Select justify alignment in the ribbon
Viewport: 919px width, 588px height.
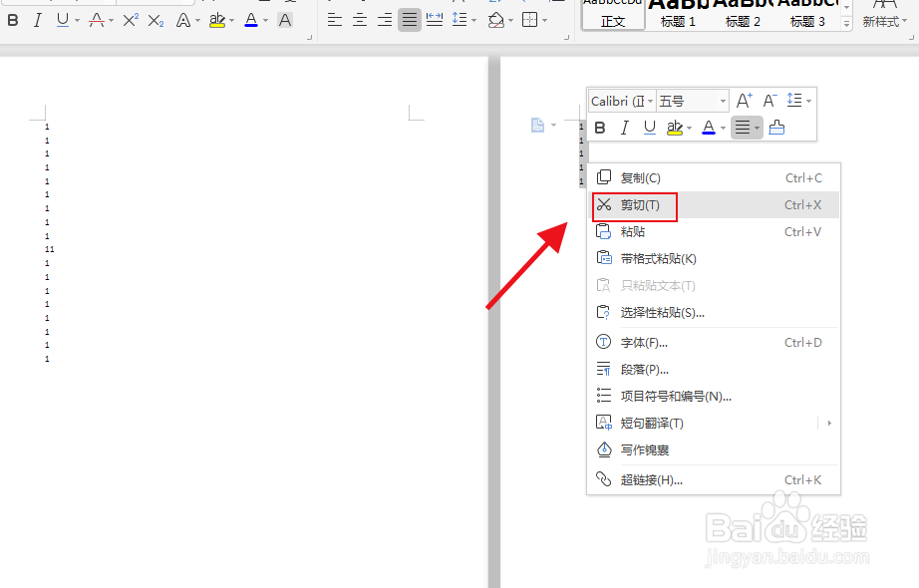409,20
